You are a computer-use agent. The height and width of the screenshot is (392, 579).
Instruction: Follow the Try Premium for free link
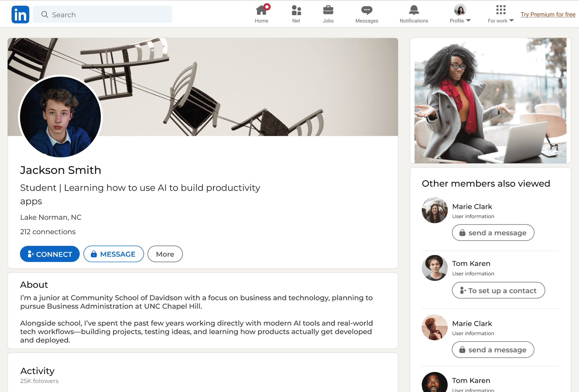pos(548,14)
